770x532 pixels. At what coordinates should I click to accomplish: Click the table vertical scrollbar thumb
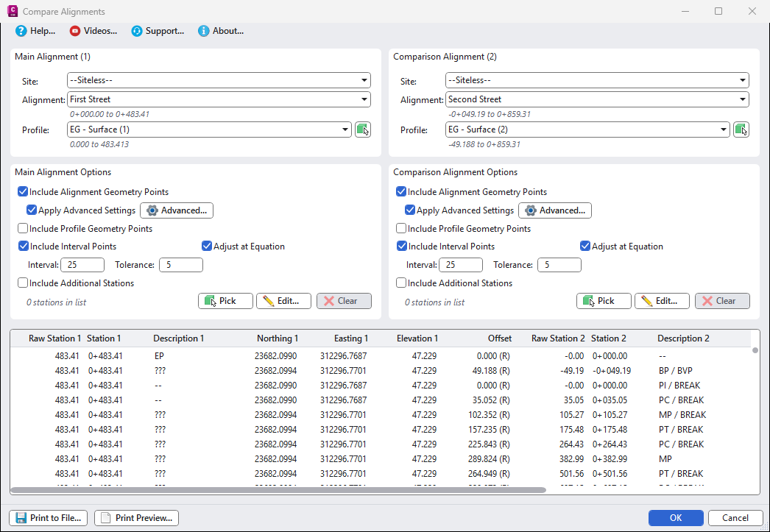pyautogui.click(x=755, y=350)
